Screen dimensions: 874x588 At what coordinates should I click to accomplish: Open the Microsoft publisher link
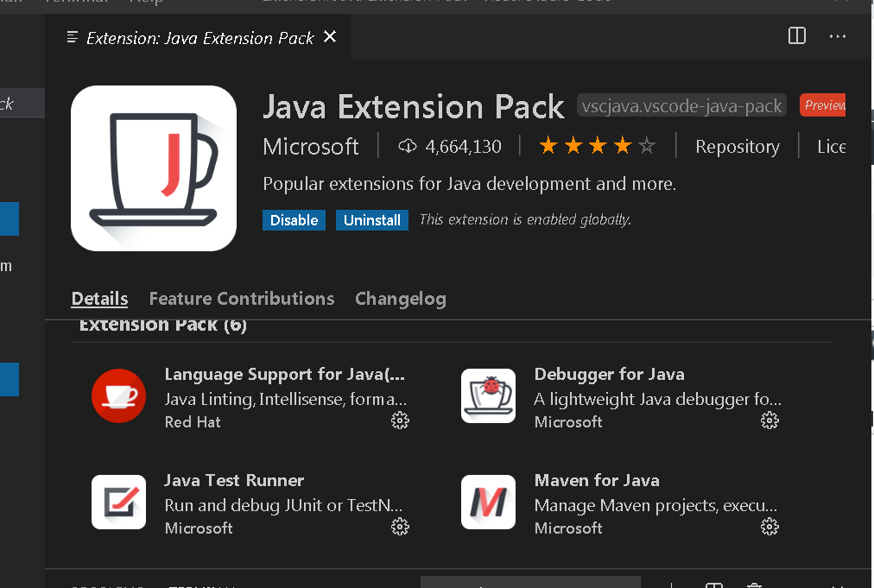click(x=310, y=147)
